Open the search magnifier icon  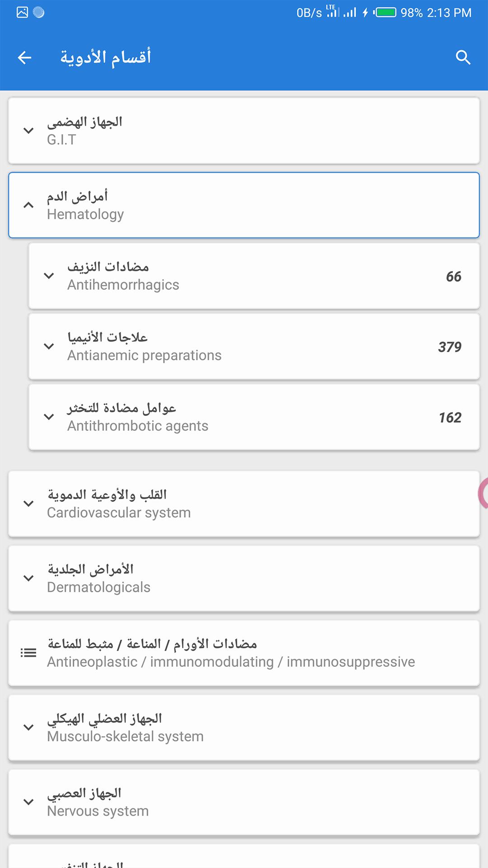463,57
